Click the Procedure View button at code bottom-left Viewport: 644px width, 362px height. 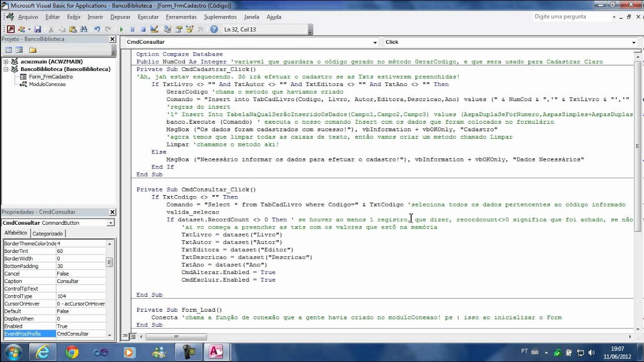[124, 336]
